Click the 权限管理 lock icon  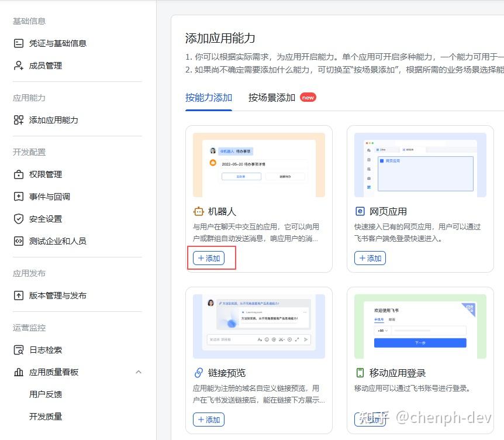19,174
